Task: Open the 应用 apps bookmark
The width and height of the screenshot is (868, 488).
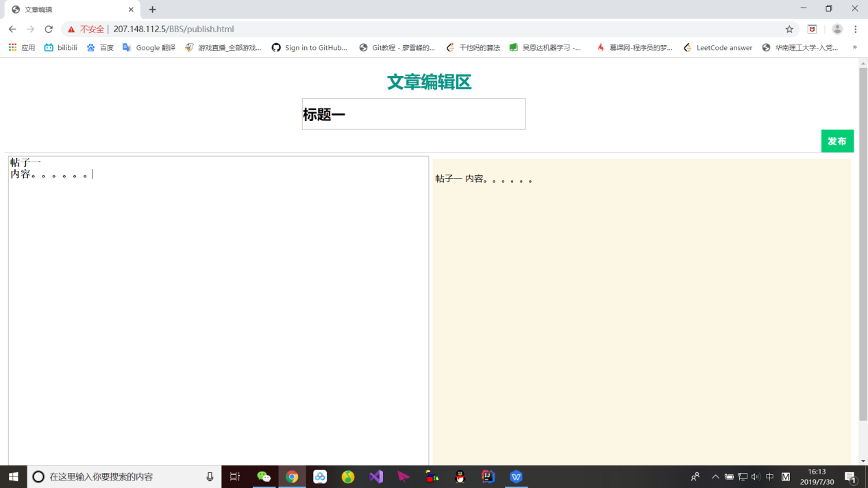Action: coord(21,48)
